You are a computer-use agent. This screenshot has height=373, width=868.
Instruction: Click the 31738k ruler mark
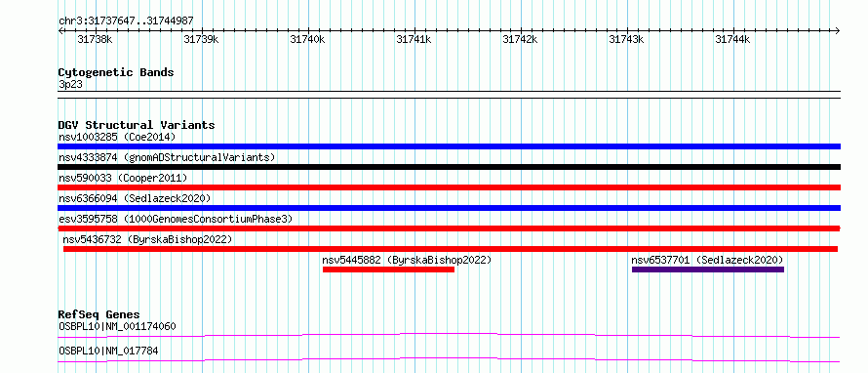tap(96, 39)
